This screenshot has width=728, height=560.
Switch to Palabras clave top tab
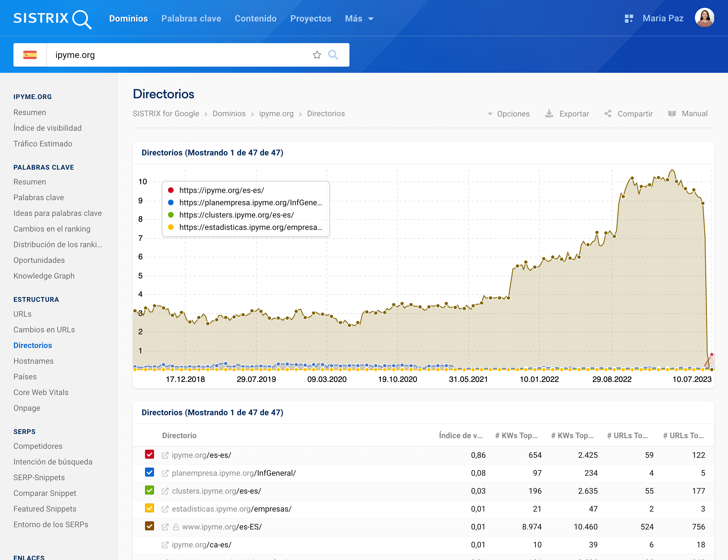191,19
